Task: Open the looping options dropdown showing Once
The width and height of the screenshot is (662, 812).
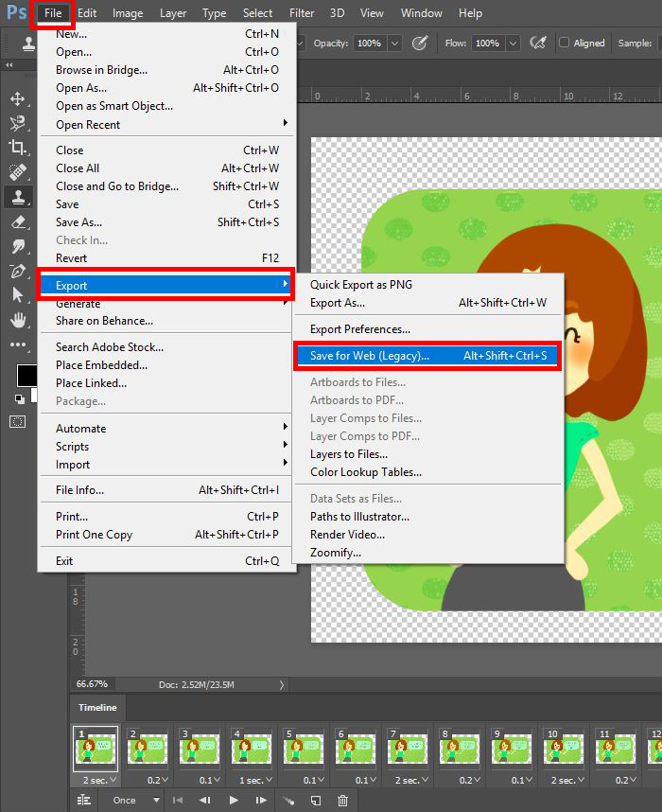Action: tap(136, 800)
